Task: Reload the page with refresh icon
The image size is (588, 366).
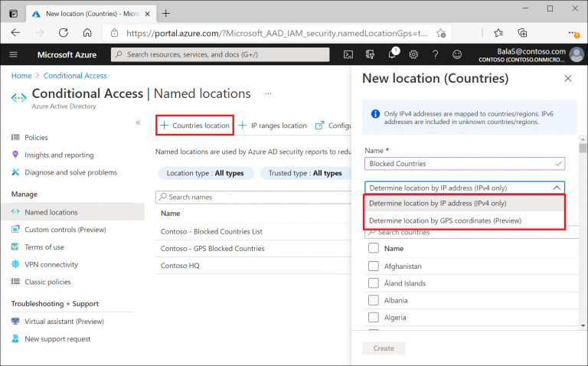Action: (x=64, y=33)
